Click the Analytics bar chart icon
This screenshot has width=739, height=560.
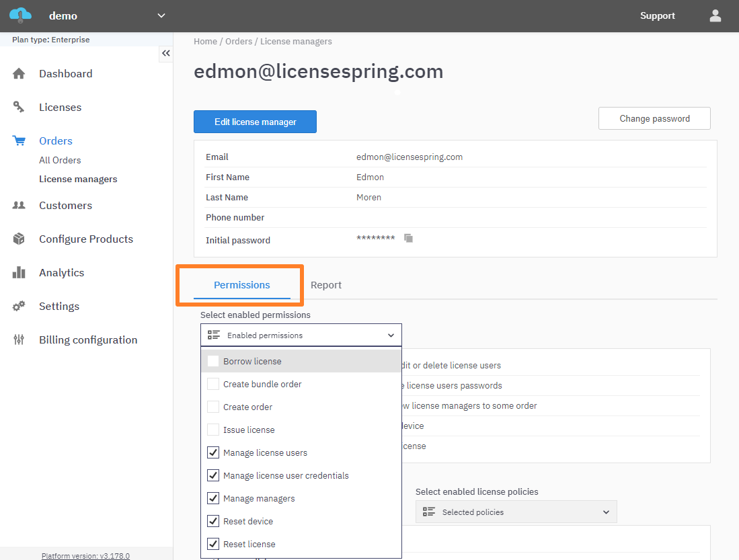click(19, 273)
